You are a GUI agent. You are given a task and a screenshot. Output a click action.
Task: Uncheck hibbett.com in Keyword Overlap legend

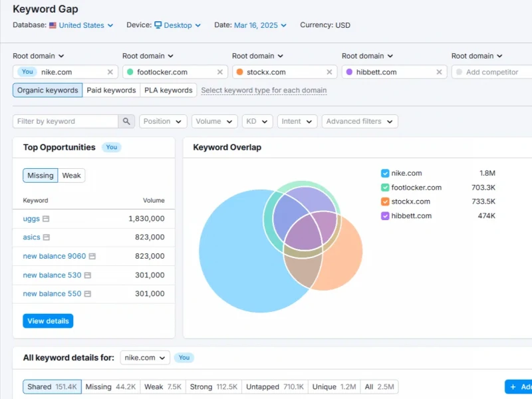point(385,215)
